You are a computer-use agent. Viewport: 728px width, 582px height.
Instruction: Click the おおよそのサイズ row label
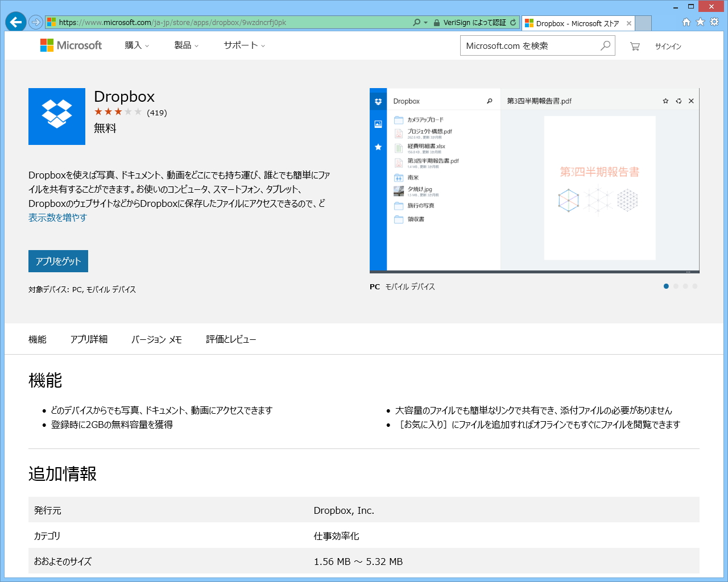[x=63, y=562]
